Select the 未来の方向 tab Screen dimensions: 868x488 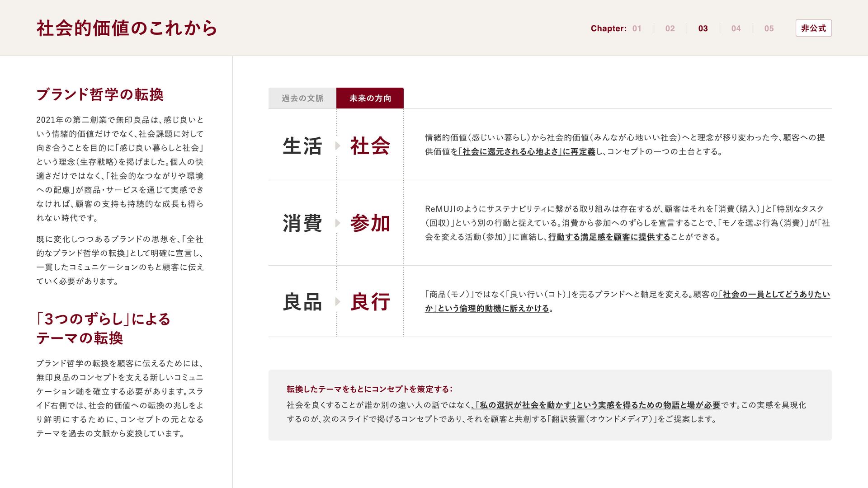(370, 98)
